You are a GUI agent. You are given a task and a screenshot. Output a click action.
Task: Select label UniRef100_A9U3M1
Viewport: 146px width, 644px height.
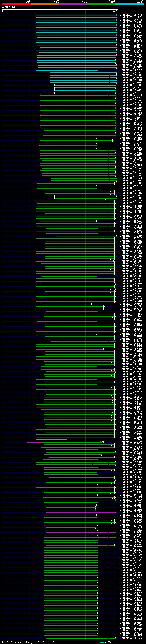[131, 65]
